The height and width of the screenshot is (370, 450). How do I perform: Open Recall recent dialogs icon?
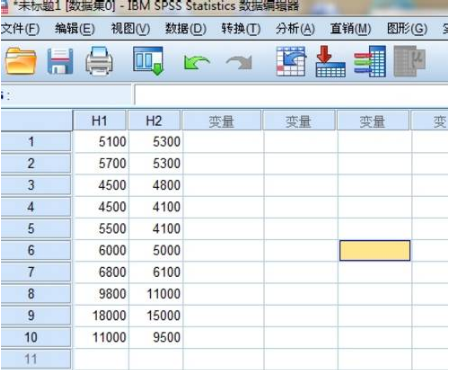(x=148, y=61)
